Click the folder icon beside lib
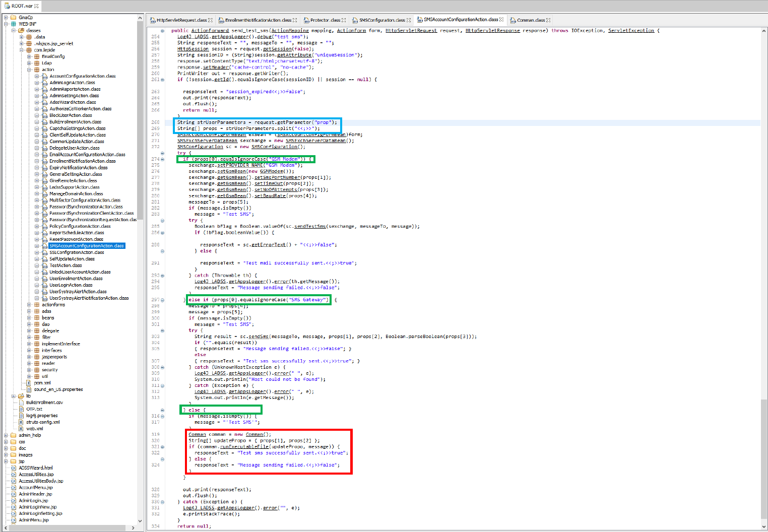The image size is (768, 532). pos(21,396)
